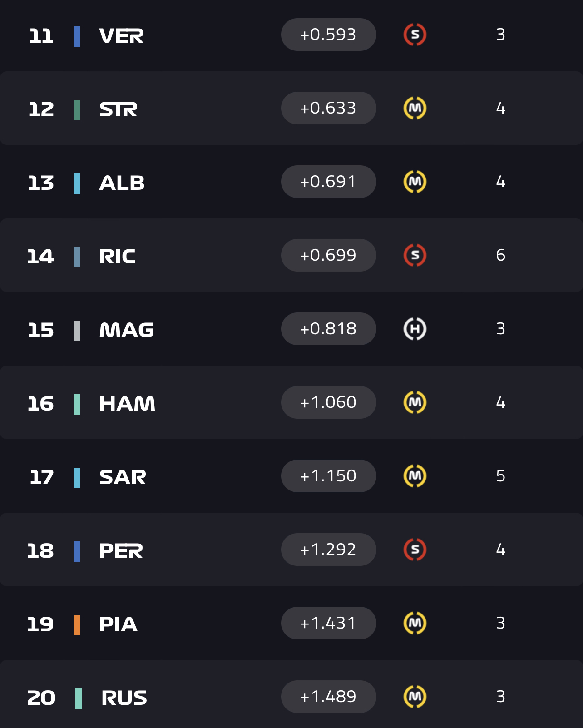583x728 pixels.
Task: Click the medium tyre icon for HAM
Action: tap(415, 402)
